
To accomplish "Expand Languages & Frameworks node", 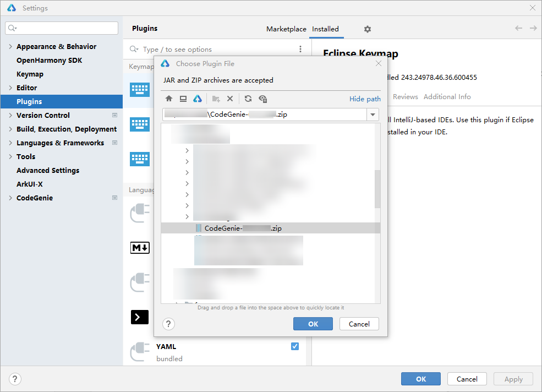I will (10, 143).
